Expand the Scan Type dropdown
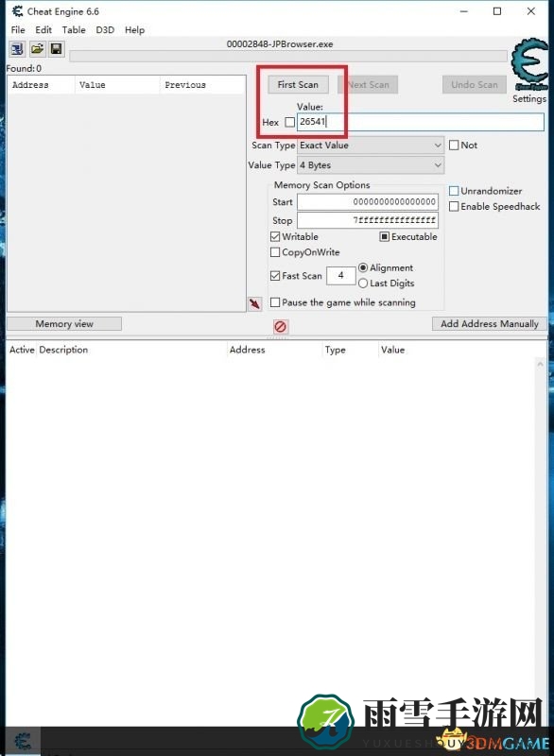 coord(371,146)
